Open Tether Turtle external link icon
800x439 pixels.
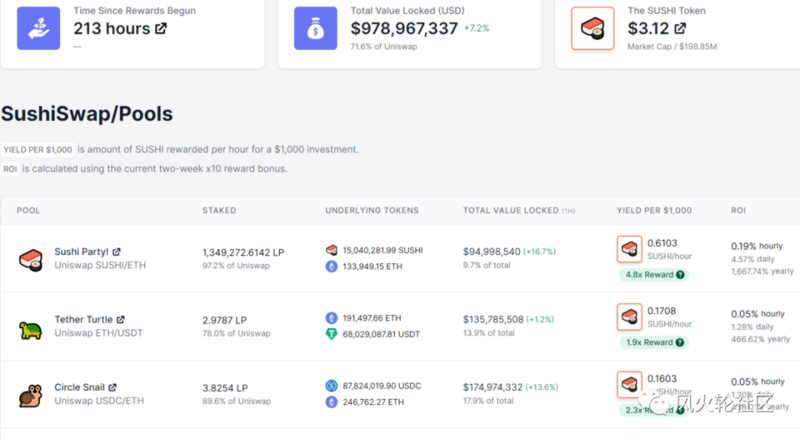point(120,320)
